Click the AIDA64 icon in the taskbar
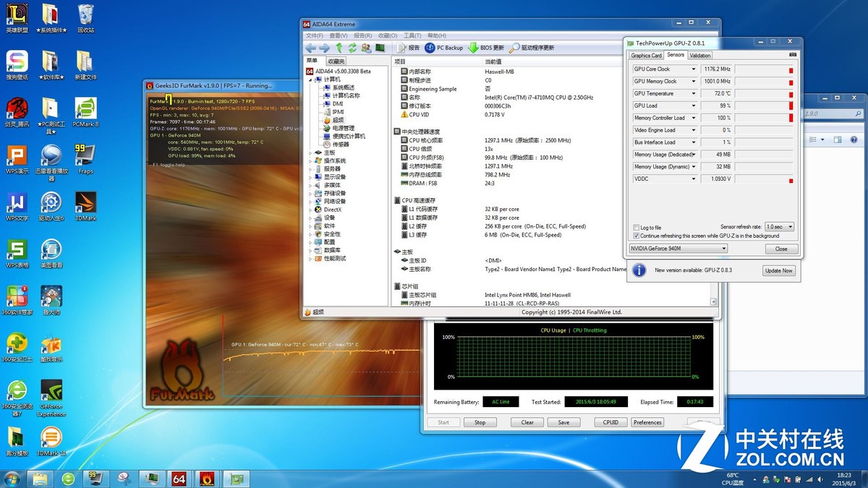The image size is (868, 488). [179, 478]
